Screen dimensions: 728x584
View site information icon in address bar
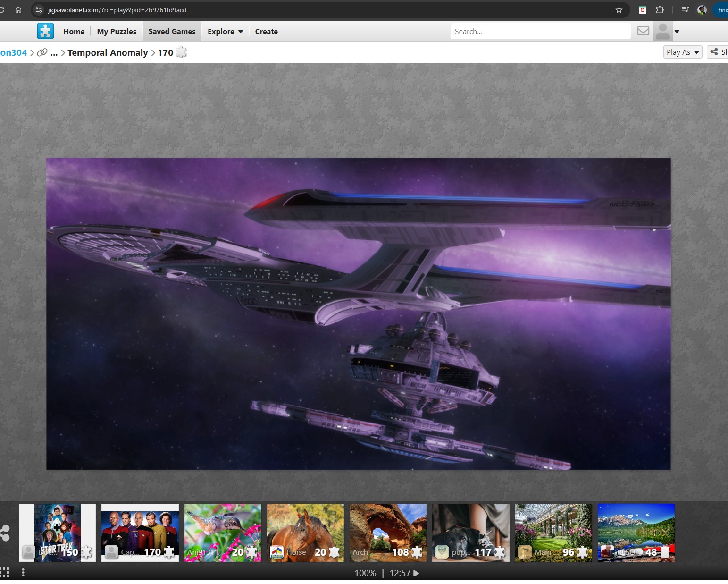click(39, 10)
